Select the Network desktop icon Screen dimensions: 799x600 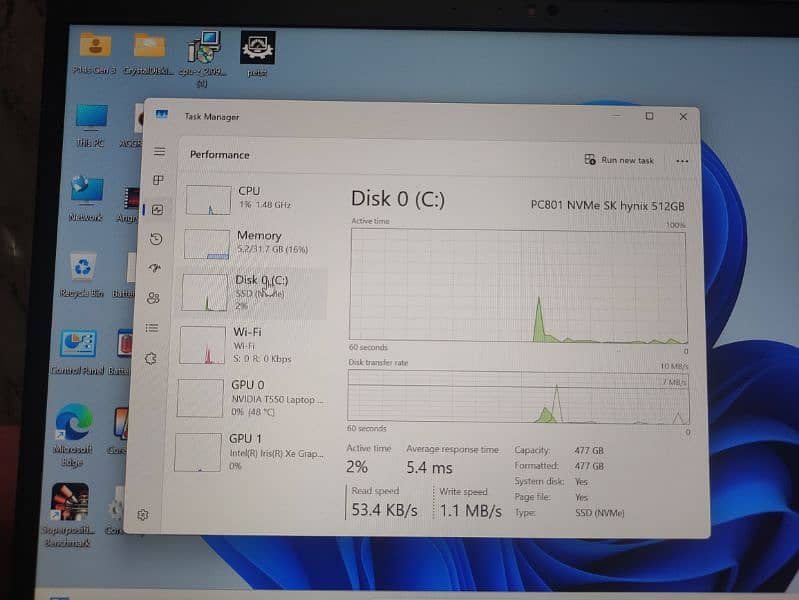[x=86, y=199]
